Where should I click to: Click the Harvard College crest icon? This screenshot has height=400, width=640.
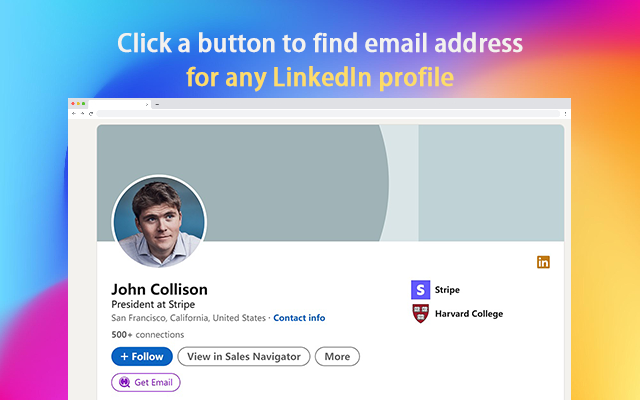(x=420, y=313)
